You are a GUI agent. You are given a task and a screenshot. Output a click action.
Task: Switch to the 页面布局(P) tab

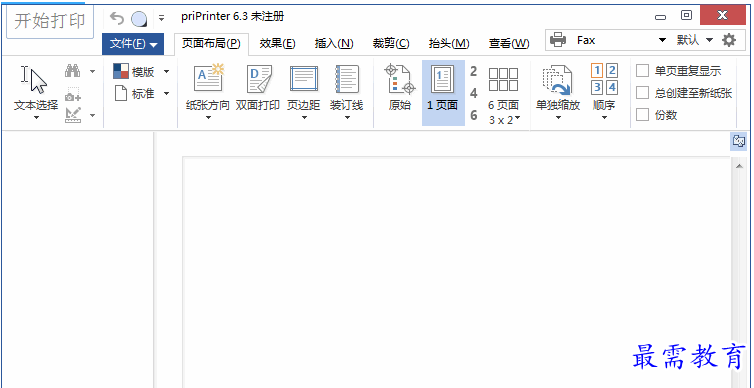click(211, 44)
